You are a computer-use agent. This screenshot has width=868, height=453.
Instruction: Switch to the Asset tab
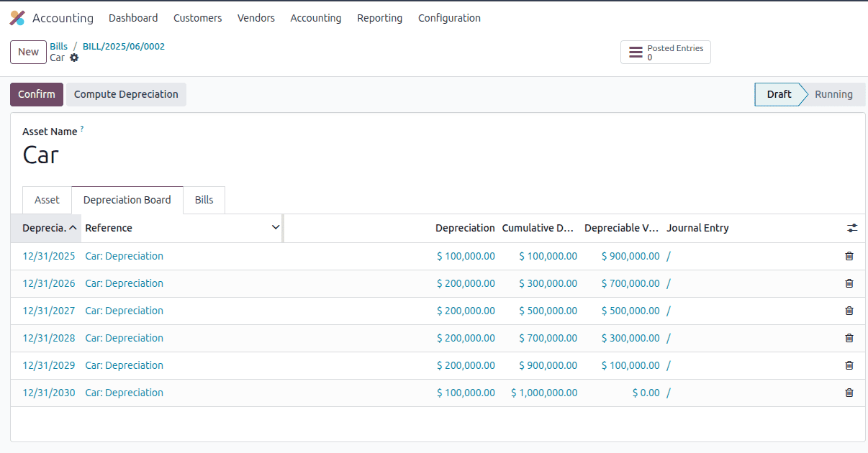47,200
